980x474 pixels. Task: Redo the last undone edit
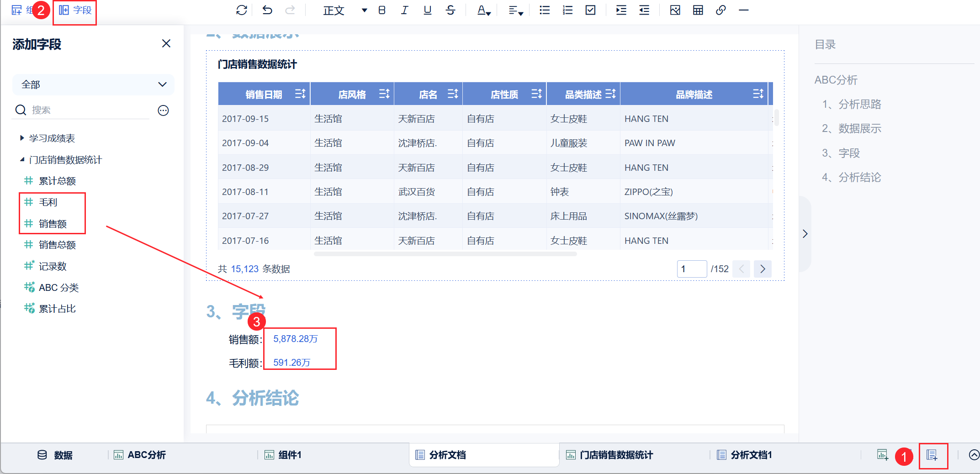click(x=290, y=10)
